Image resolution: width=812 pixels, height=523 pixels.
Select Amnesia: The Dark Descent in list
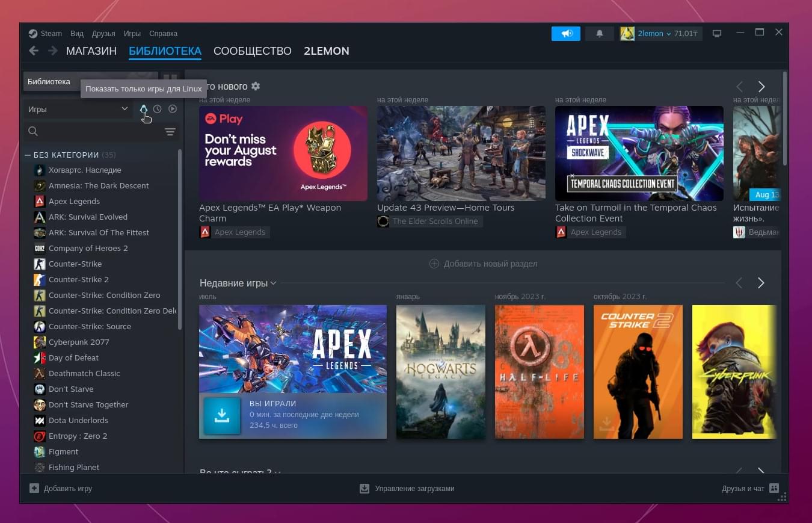pyautogui.click(x=99, y=186)
